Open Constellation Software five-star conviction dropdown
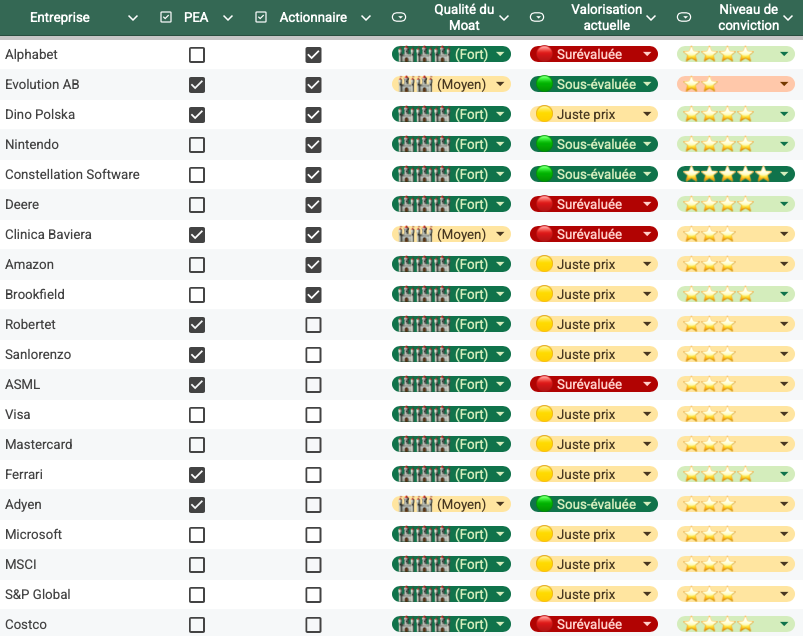 point(735,174)
